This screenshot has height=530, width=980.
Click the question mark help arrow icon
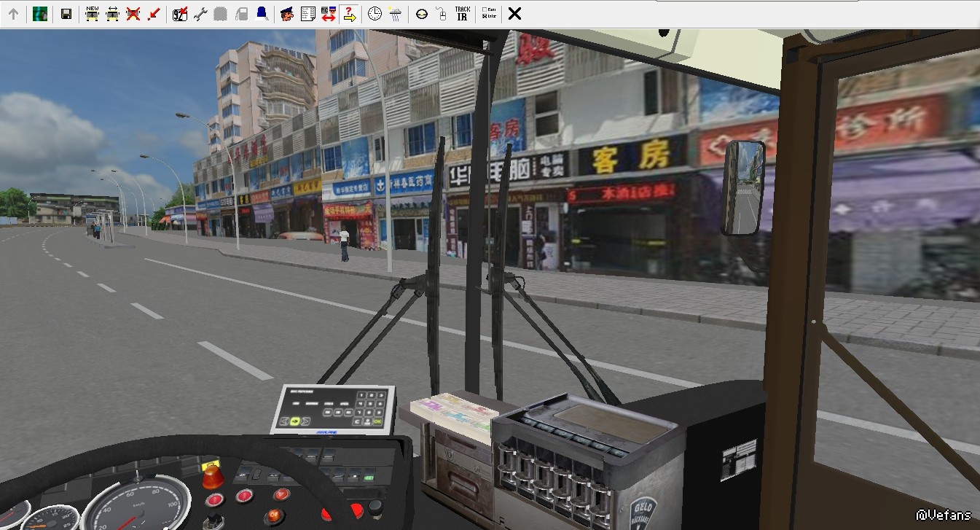pos(350,13)
